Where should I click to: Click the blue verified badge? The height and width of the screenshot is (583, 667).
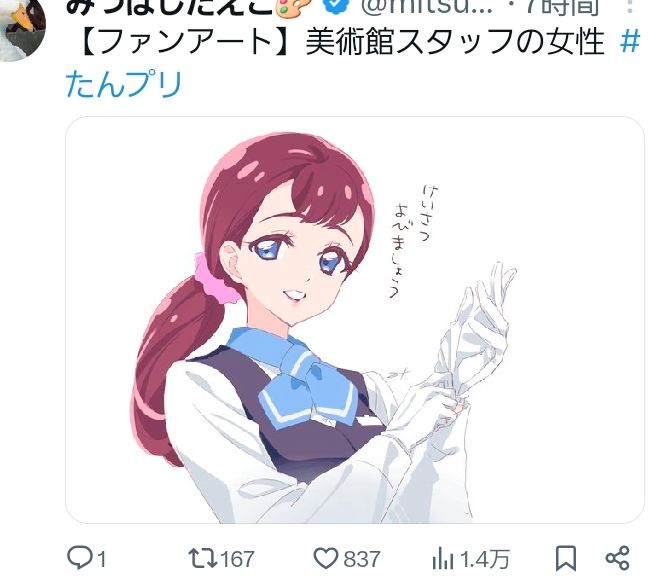[336, 5]
